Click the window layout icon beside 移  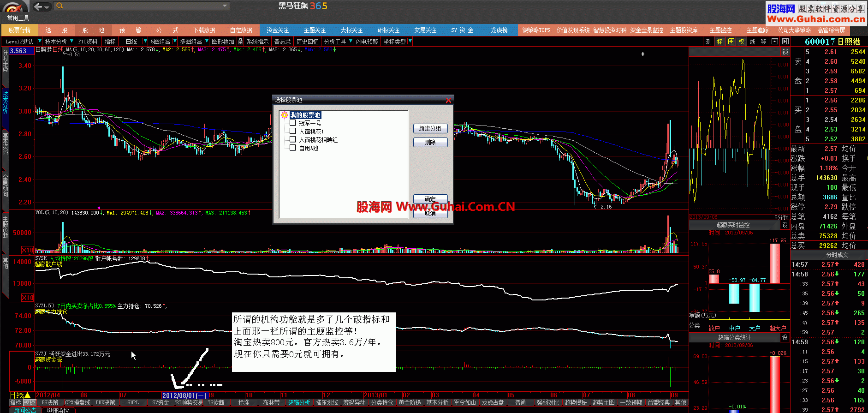click(775, 42)
